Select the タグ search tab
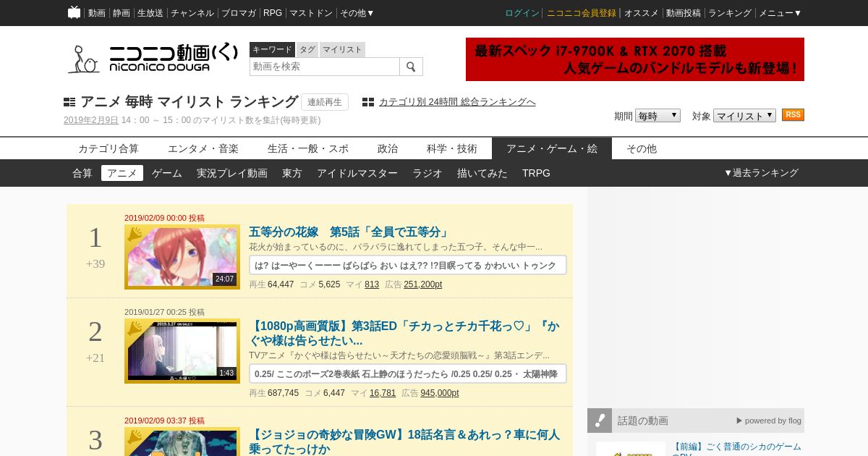Image resolution: width=868 pixels, height=456 pixels. (307, 49)
